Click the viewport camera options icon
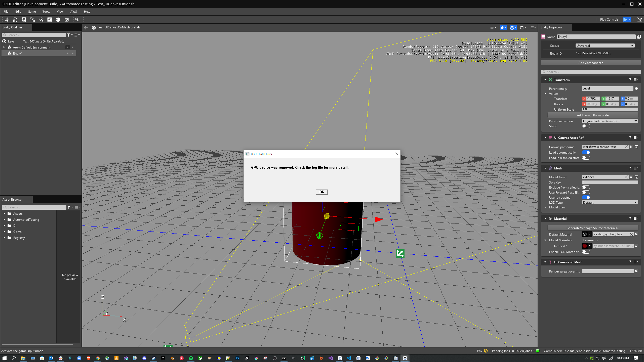644x362 pixels. [492, 28]
